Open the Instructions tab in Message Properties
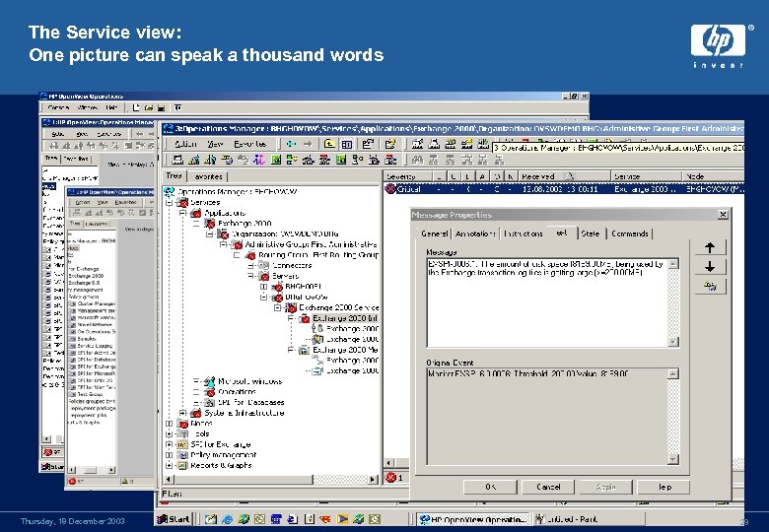This screenshot has height=532, width=769. click(x=523, y=233)
